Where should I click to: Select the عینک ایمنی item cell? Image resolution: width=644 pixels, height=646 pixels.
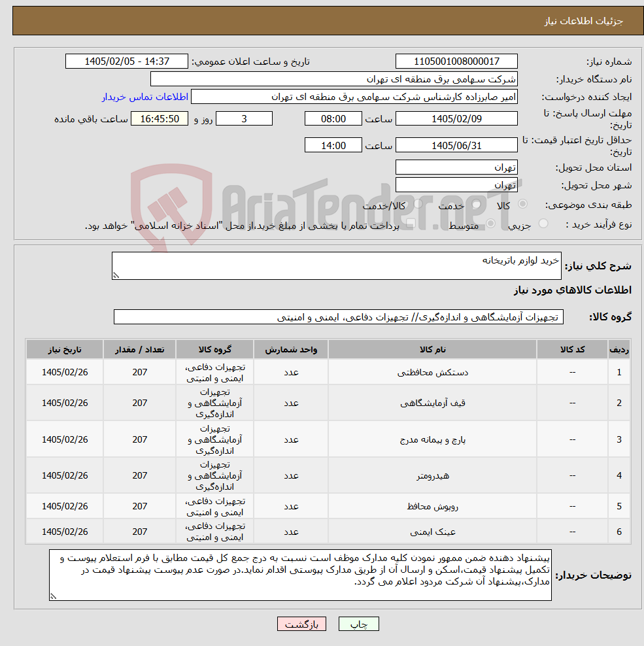[433, 532]
